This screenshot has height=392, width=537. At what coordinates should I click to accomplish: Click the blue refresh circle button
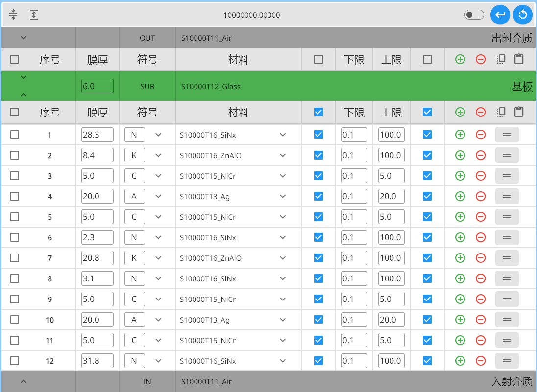pyautogui.click(x=522, y=15)
